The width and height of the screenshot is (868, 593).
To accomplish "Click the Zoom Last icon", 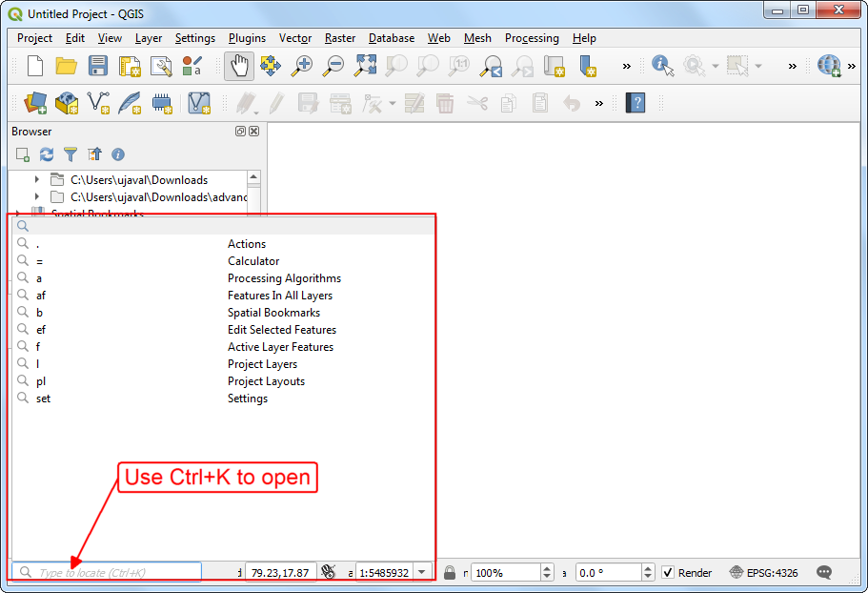I will (491, 66).
